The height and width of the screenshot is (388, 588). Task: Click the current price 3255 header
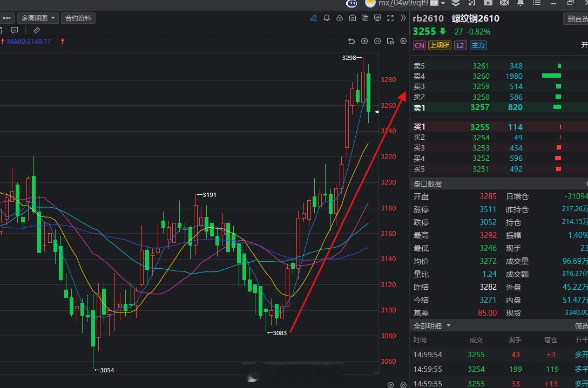[x=424, y=31]
